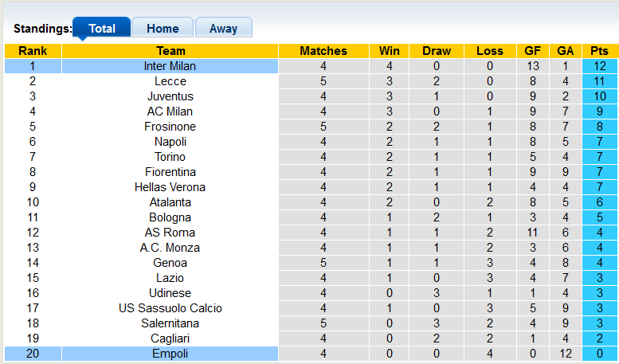Click the Pts column header
The width and height of the screenshot is (619, 364).
[600, 51]
